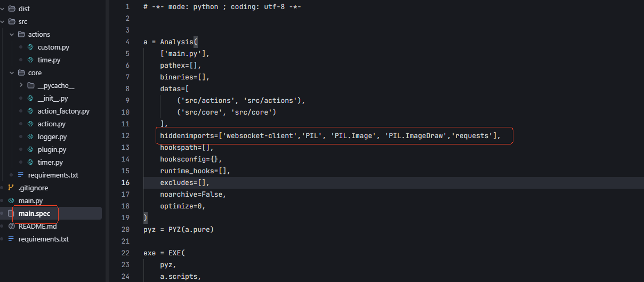Click the git icon next to .gitignore
The image size is (644, 282).
[11, 188]
